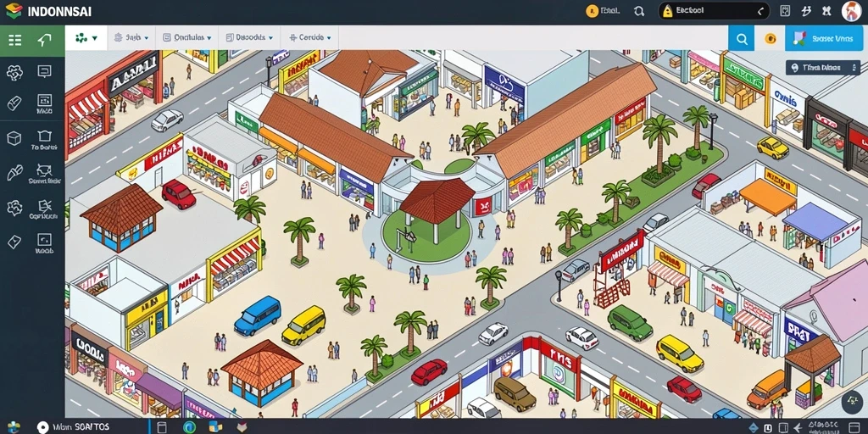Click the dark field with yellow warning icon
This screenshot has width=868, height=434.
[714, 10]
